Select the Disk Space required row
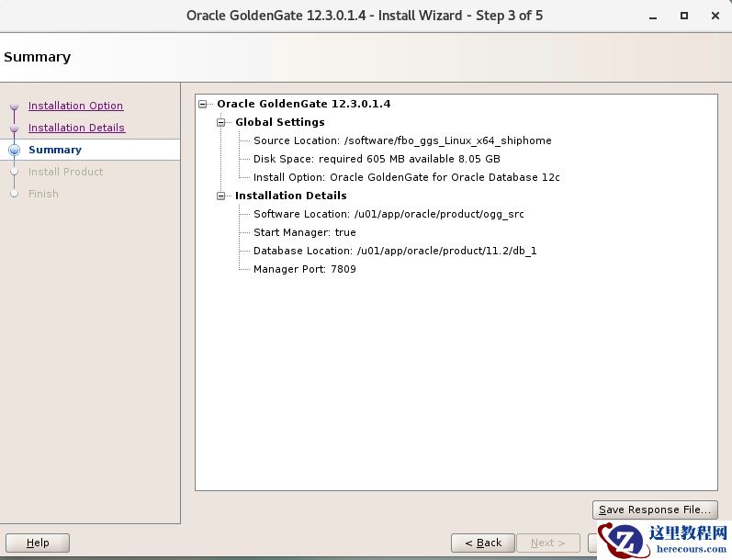Viewport: 732px width, 560px height. (377, 159)
